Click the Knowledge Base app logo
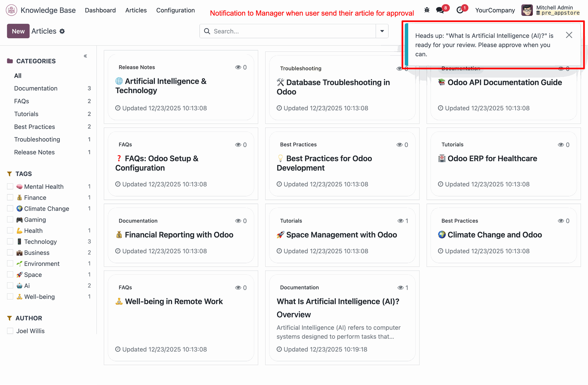 coord(11,10)
